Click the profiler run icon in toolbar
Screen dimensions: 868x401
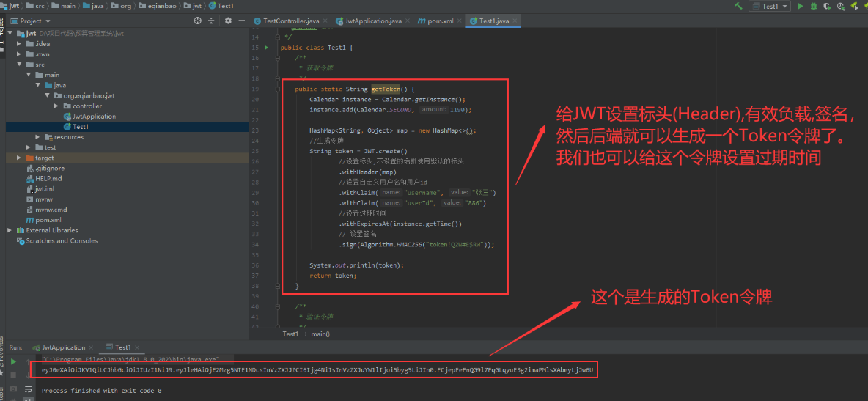(x=840, y=6)
